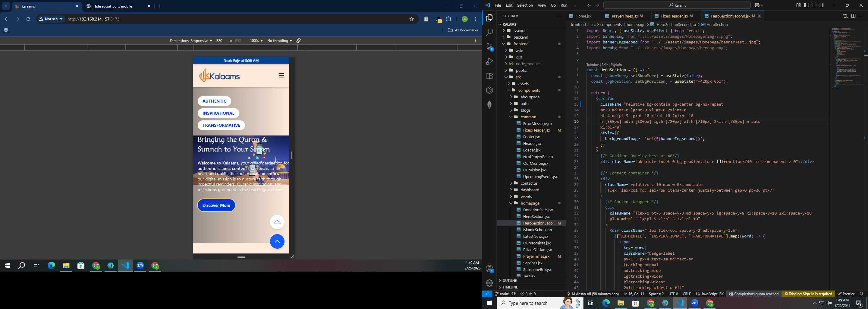Screen dimensions: 868x309
Task: Click the device viewport right resize handle
Action: click(x=292, y=155)
